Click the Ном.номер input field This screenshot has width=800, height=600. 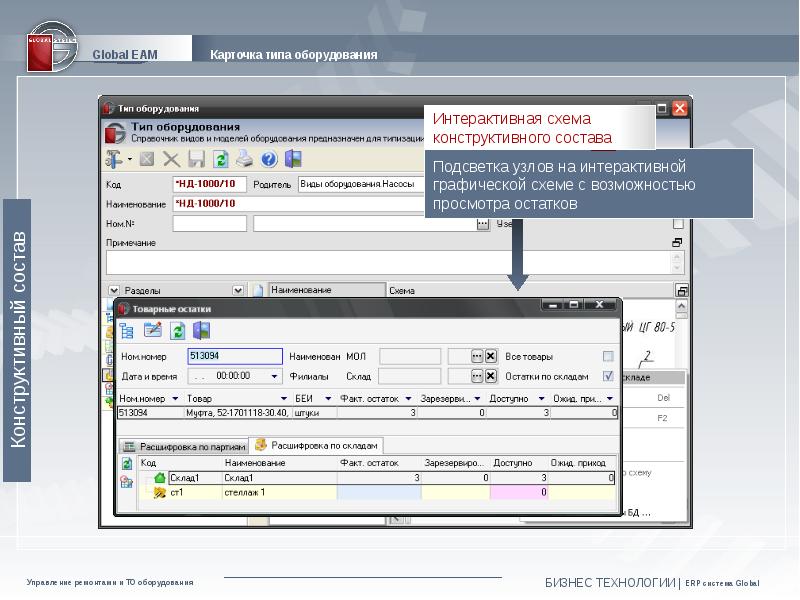coord(235,356)
